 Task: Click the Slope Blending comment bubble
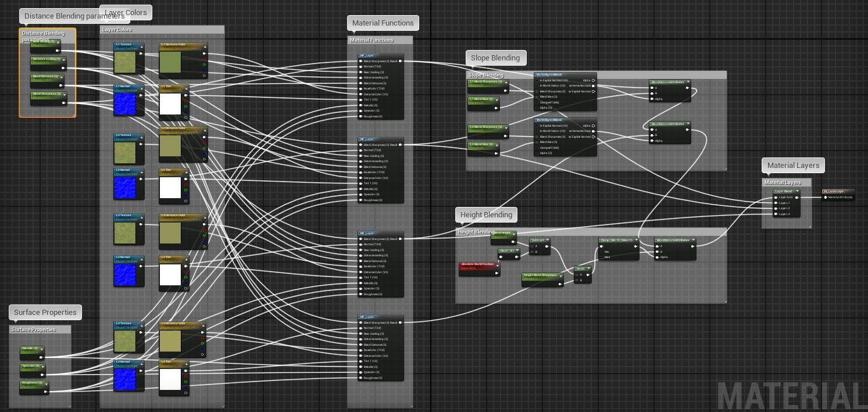(x=495, y=58)
